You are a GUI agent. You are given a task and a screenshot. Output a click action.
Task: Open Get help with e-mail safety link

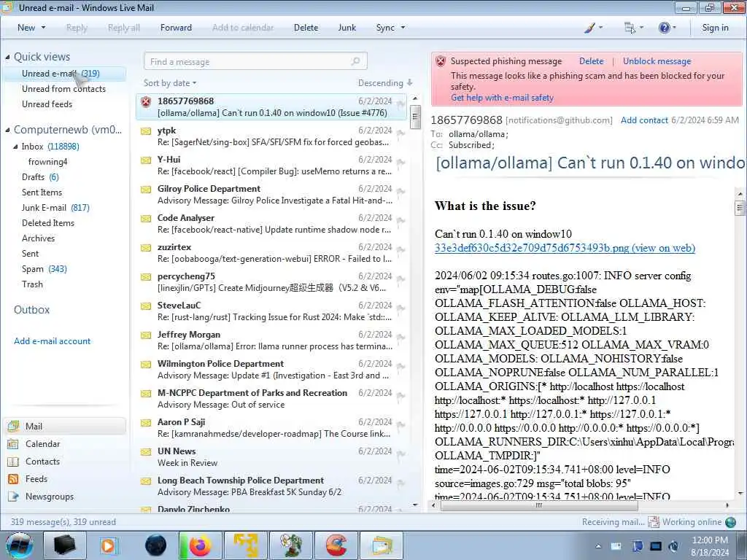(x=502, y=98)
